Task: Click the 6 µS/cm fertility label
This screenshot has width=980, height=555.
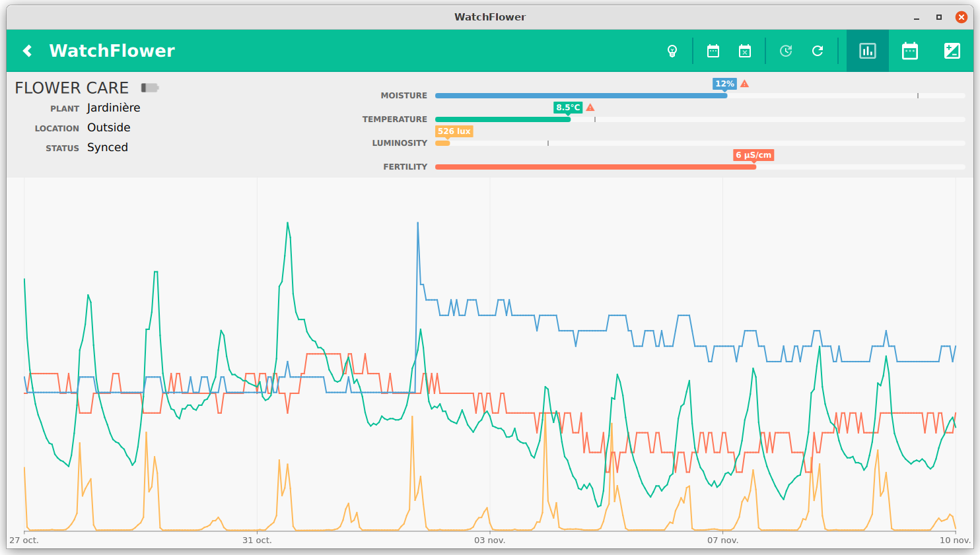Action: [753, 155]
